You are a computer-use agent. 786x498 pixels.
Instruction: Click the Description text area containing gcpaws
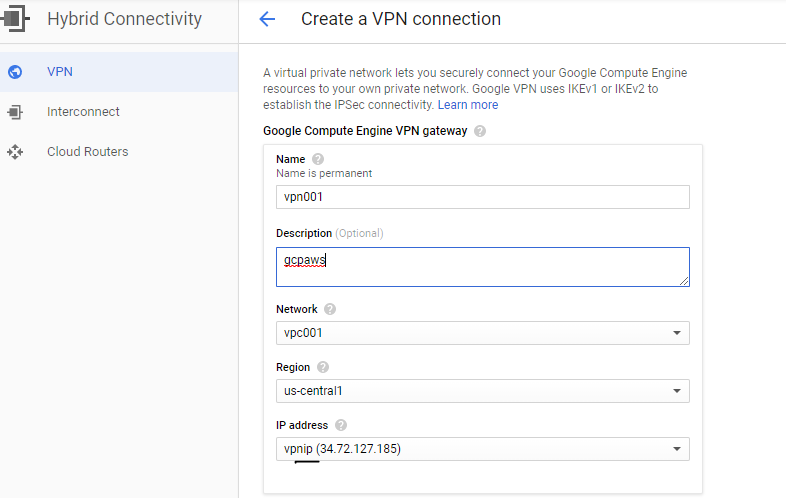[x=483, y=267]
